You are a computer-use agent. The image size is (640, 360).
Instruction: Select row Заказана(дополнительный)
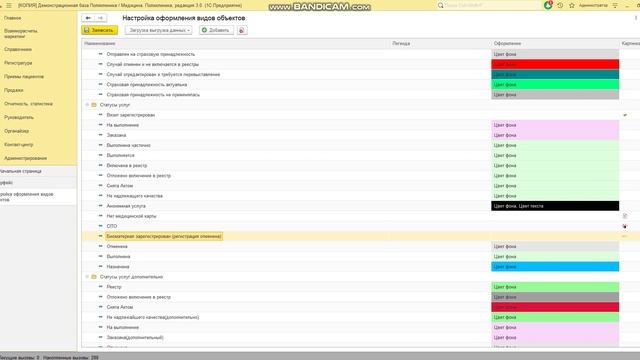click(135, 338)
